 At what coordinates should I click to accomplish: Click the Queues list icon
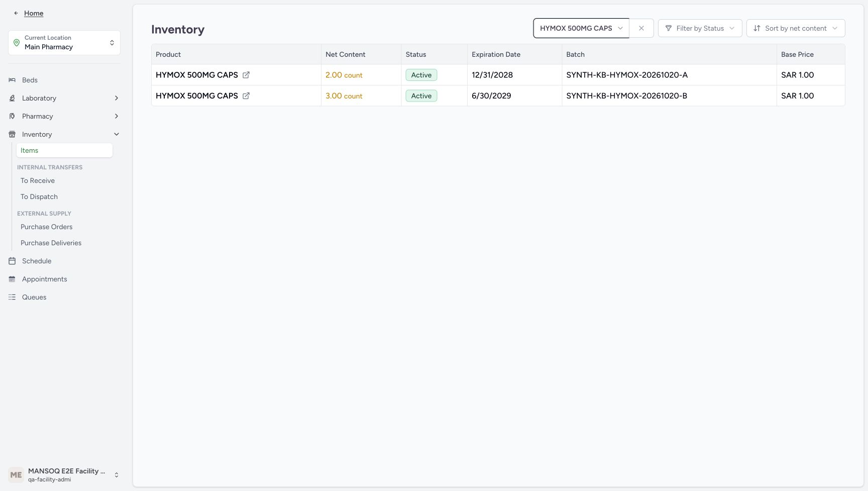[x=12, y=297]
